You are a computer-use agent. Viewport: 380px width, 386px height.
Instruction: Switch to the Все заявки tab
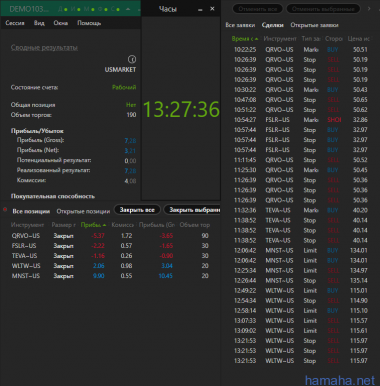point(240,25)
